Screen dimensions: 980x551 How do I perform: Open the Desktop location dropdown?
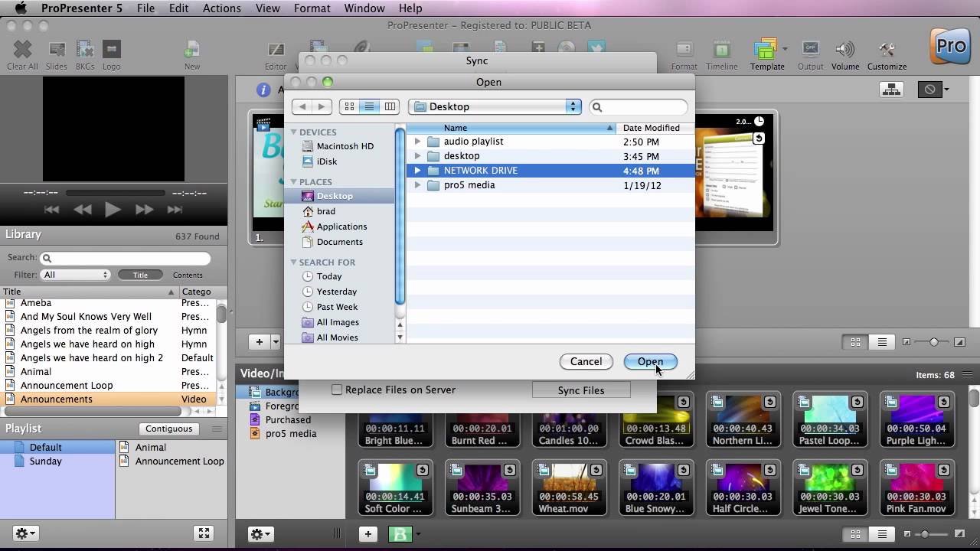coord(495,106)
